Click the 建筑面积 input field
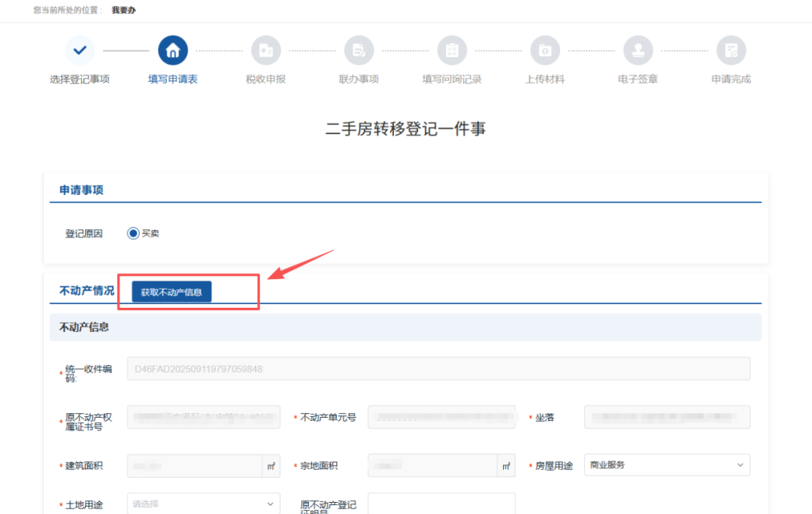Image resolution: width=812 pixels, height=514 pixels. tap(195, 465)
